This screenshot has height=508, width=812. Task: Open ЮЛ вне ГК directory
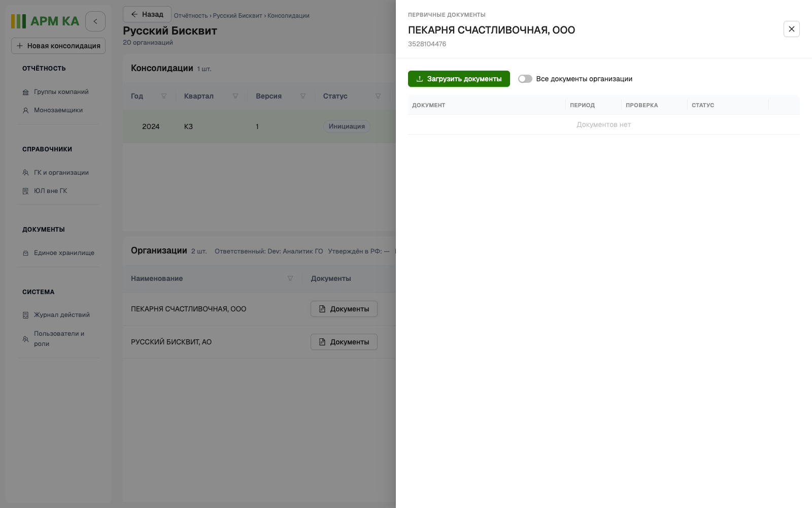click(50, 191)
